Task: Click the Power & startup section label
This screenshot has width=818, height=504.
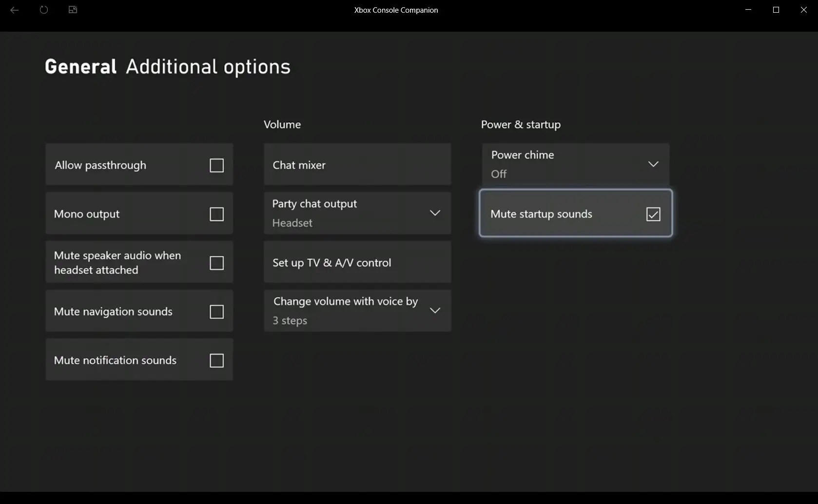Action: [520, 124]
